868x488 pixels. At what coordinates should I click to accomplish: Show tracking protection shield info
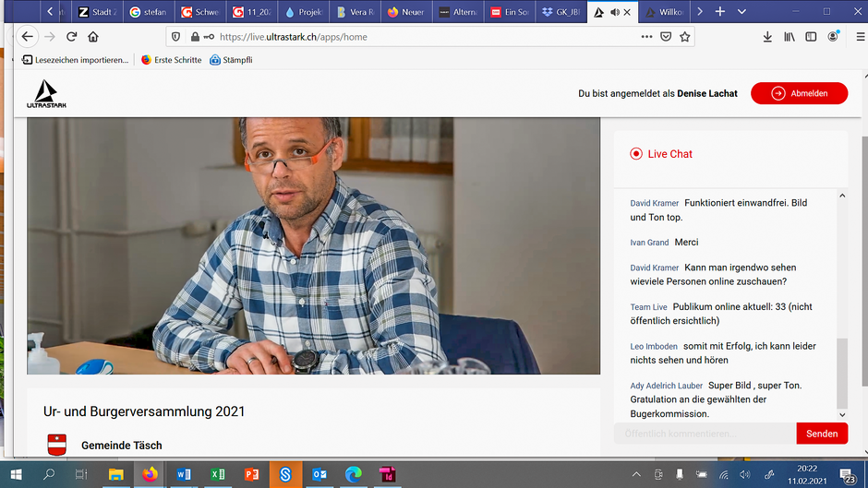(175, 37)
